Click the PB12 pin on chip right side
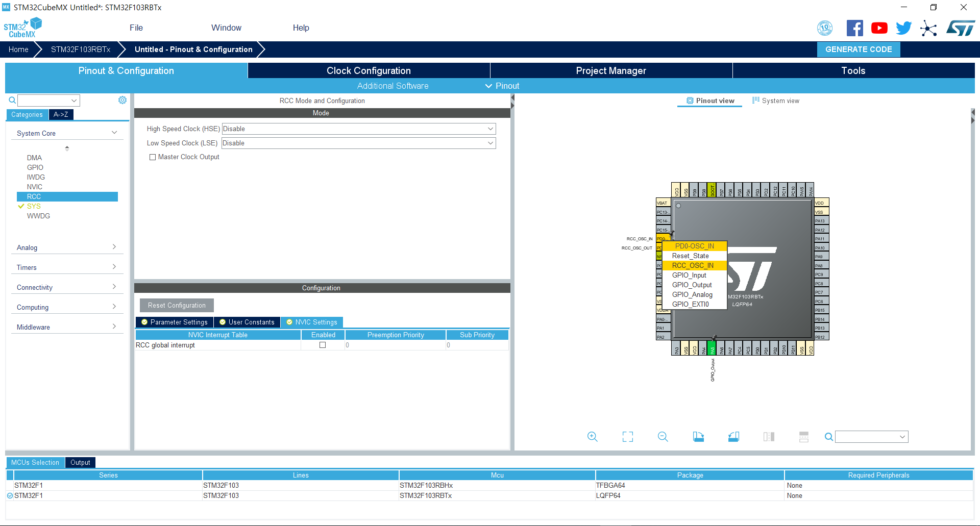The image size is (980, 526). pos(821,337)
